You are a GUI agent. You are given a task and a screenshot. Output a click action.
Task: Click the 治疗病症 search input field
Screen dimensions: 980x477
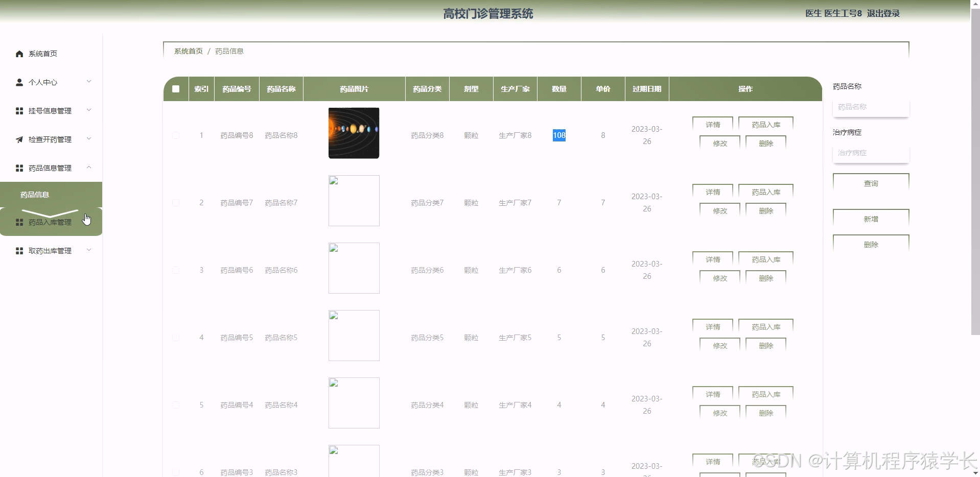(x=871, y=153)
